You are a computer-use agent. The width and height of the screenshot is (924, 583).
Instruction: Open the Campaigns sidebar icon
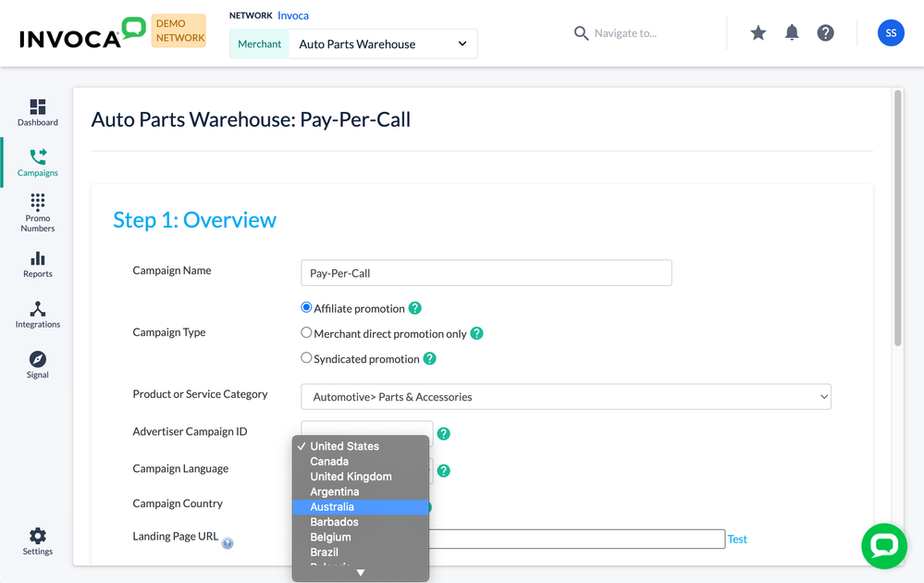tap(38, 163)
